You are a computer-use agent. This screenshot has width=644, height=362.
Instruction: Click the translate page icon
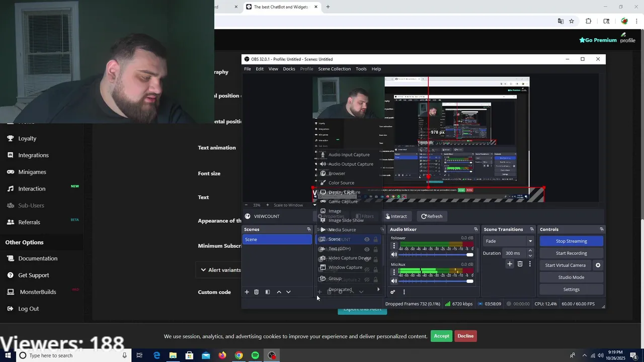[x=560, y=21]
